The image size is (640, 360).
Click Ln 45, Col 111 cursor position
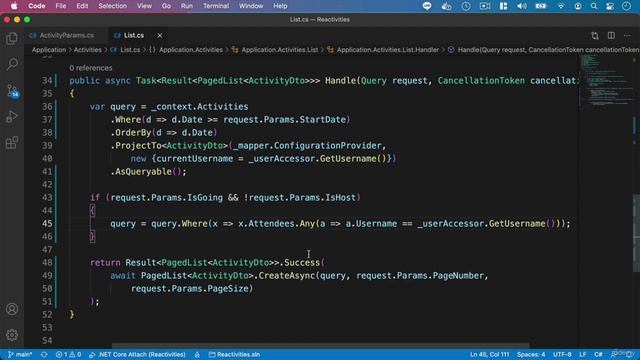[x=489, y=354]
